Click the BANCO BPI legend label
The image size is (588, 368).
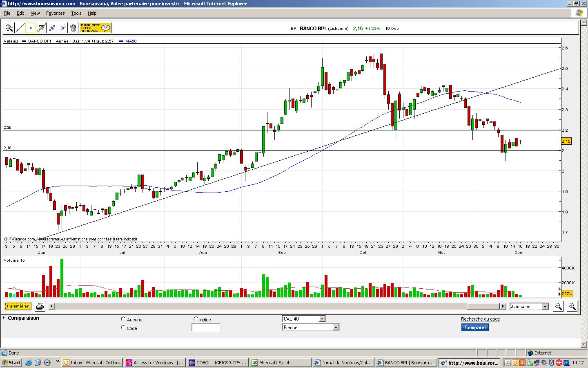[x=39, y=41]
